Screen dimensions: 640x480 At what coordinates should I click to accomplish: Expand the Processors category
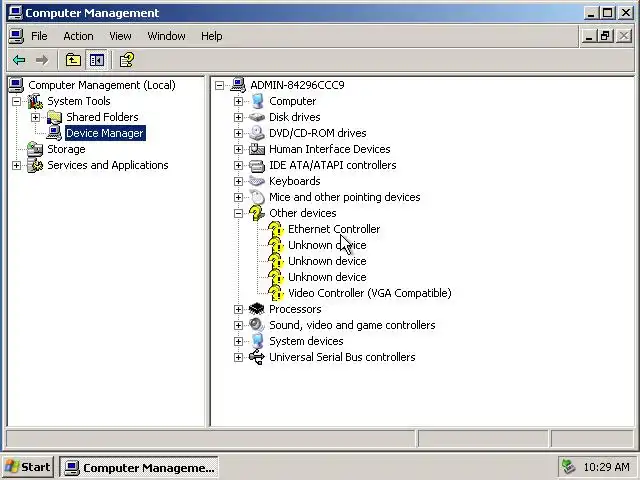238,309
